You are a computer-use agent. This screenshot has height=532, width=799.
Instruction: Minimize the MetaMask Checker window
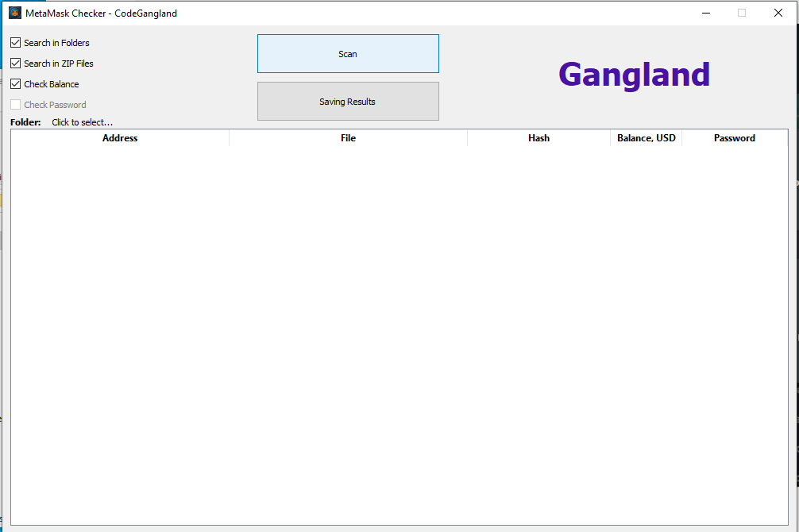pyautogui.click(x=705, y=13)
